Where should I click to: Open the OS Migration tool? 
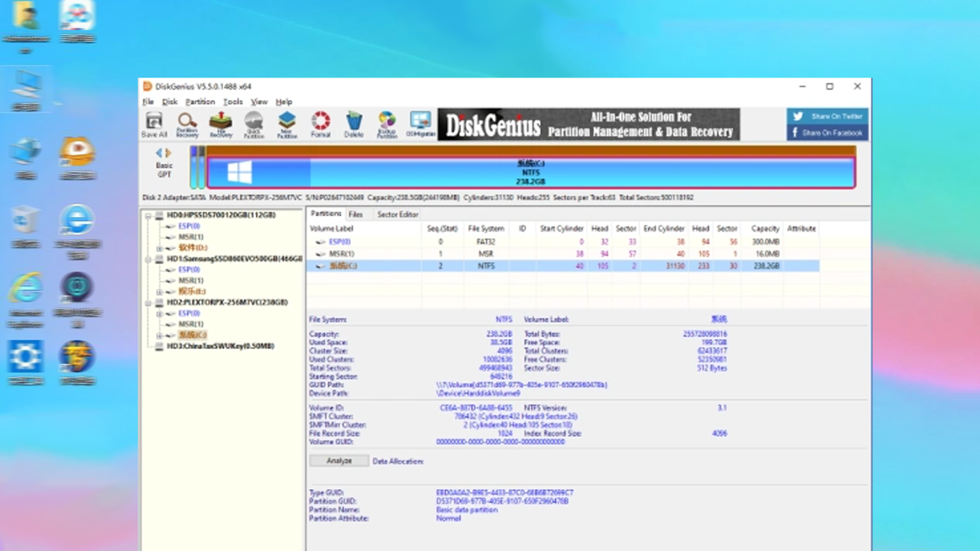[x=421, y=125]
